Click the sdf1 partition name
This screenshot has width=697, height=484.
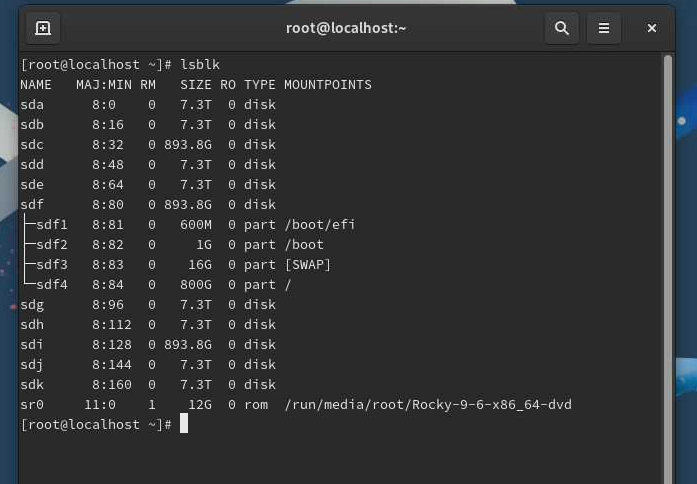52,225
